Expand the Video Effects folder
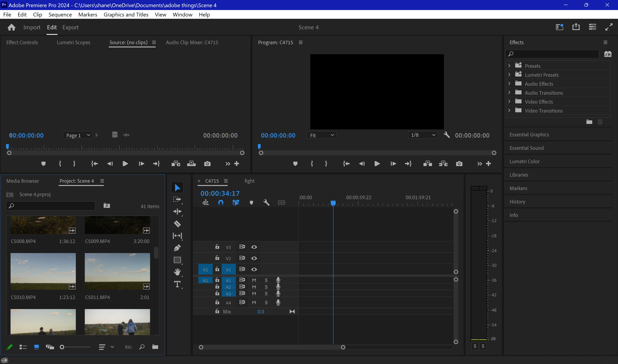This screenshot has height=364, width=618. (509, 101)
